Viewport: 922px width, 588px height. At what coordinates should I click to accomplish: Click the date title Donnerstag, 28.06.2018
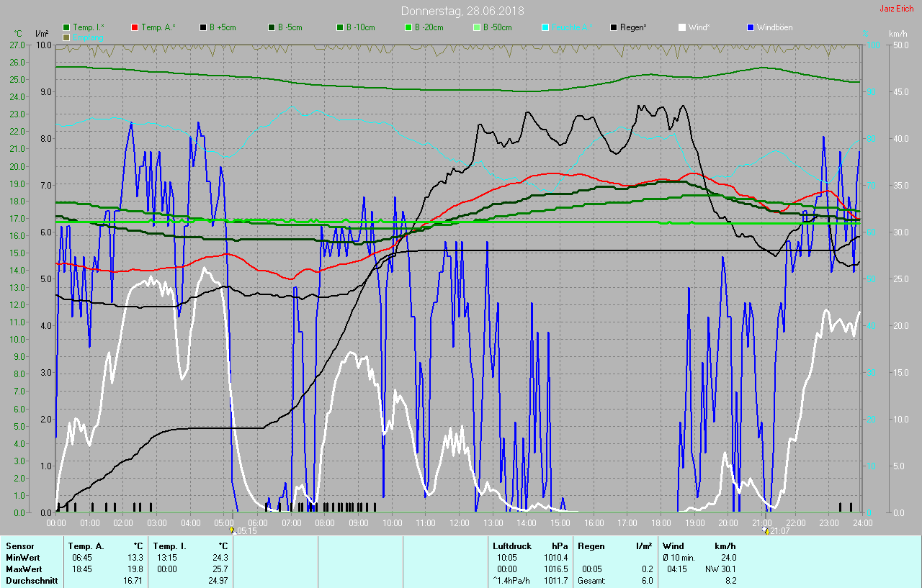462,11
